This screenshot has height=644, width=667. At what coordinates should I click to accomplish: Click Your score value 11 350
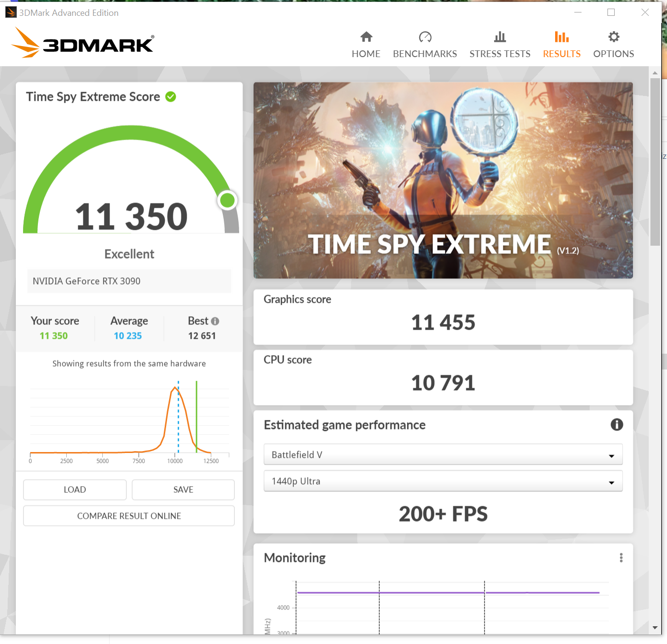click(54, 336)
